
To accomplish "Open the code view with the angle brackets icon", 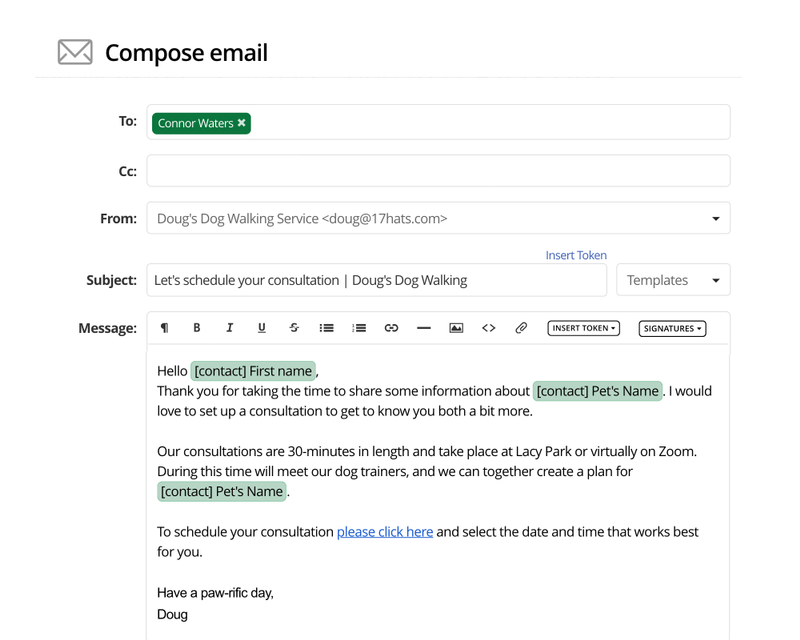I will tap(488, 328).
